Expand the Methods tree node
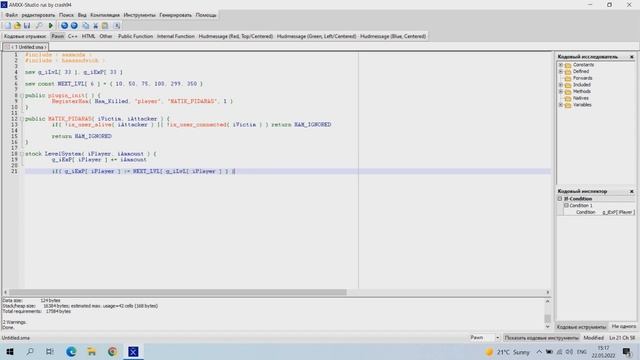 (561, 91)
